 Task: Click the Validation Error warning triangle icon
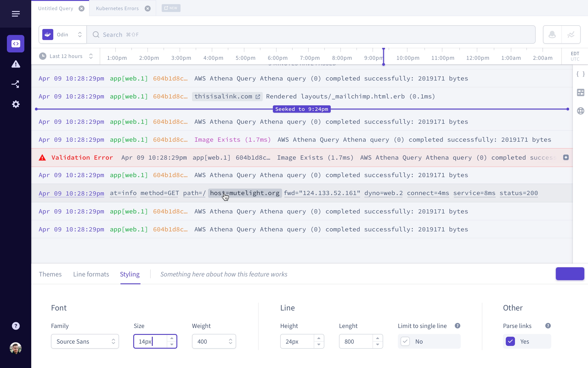[x=42, y=158]
